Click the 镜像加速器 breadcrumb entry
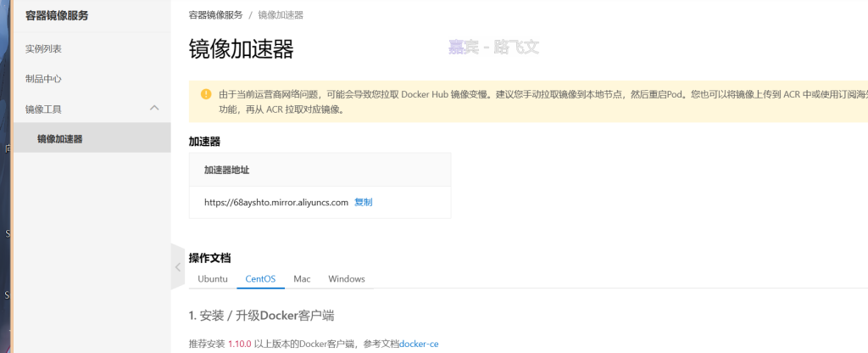 pyautogui.click(x=281, y=15)
